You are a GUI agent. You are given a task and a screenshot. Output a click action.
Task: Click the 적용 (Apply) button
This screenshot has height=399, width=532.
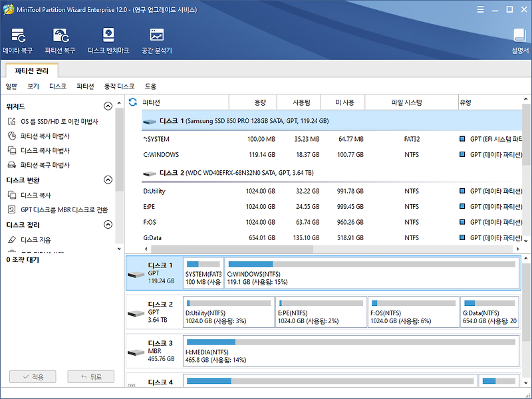[x=33, y=377]
